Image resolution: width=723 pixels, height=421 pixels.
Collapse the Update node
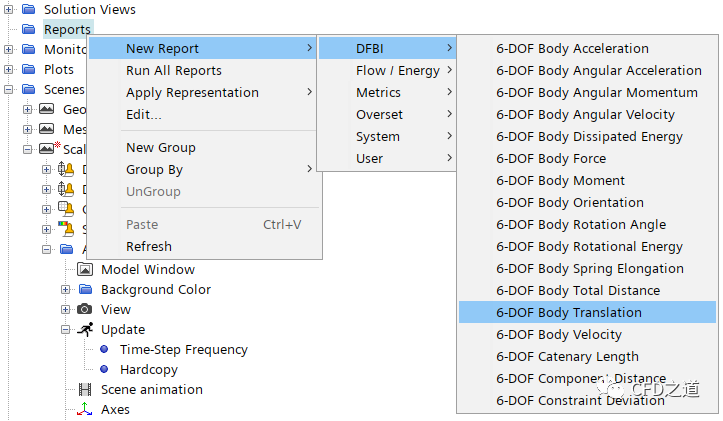[x=65, y=330]
